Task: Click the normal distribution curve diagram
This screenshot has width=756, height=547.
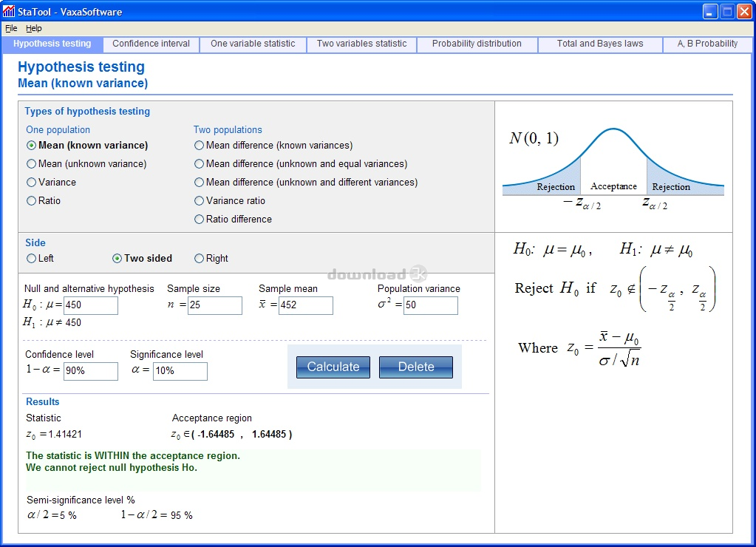Action: pyautogui.click(x=613, y=166)
